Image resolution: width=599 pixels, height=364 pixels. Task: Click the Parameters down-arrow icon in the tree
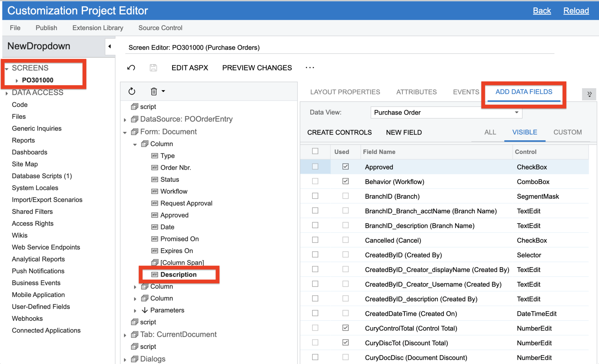144,310
